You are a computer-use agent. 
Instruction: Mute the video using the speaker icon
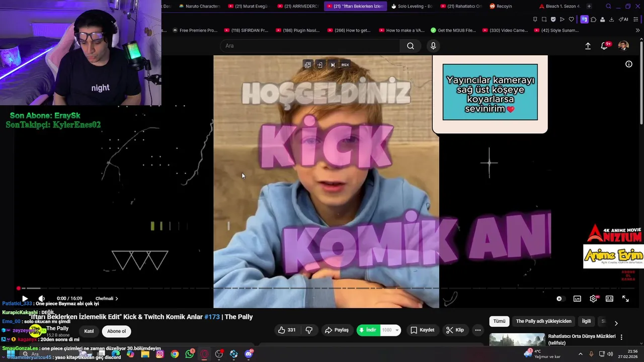[42, 299]
